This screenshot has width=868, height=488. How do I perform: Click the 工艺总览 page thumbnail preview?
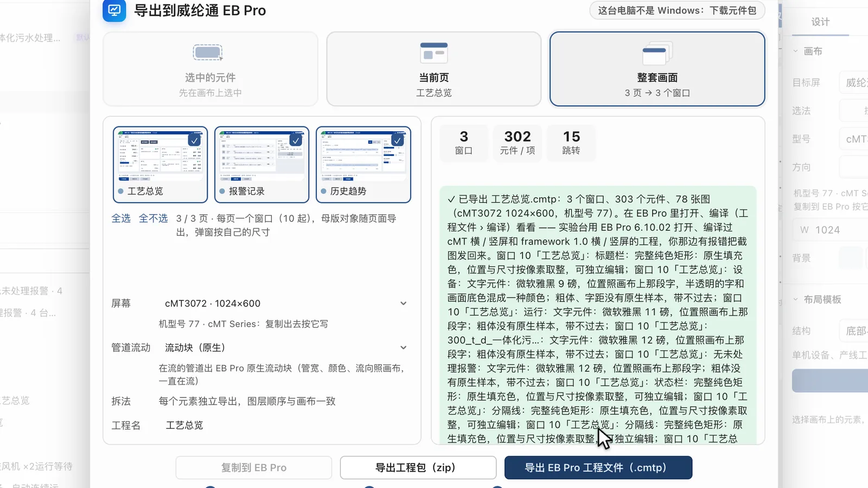click(x=160, y=156)
